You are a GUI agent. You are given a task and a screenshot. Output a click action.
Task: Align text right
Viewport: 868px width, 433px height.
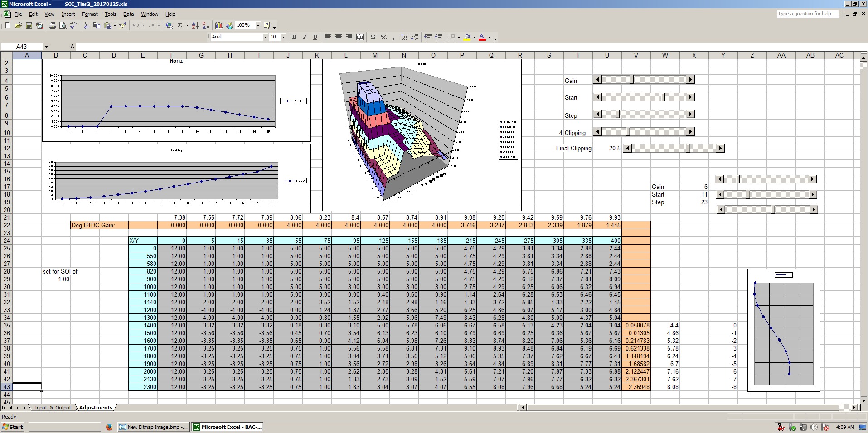coord(349,37)
